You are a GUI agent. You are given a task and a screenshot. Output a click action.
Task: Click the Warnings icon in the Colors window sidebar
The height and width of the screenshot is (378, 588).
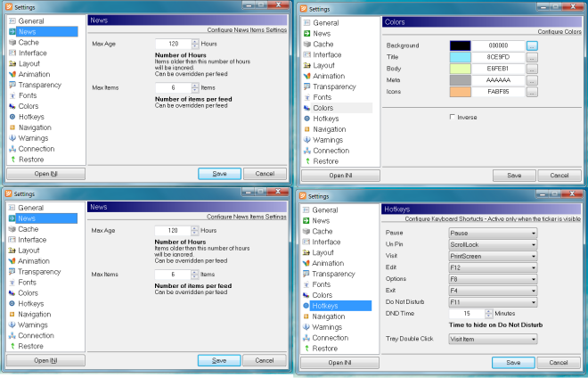pos(306,140)
